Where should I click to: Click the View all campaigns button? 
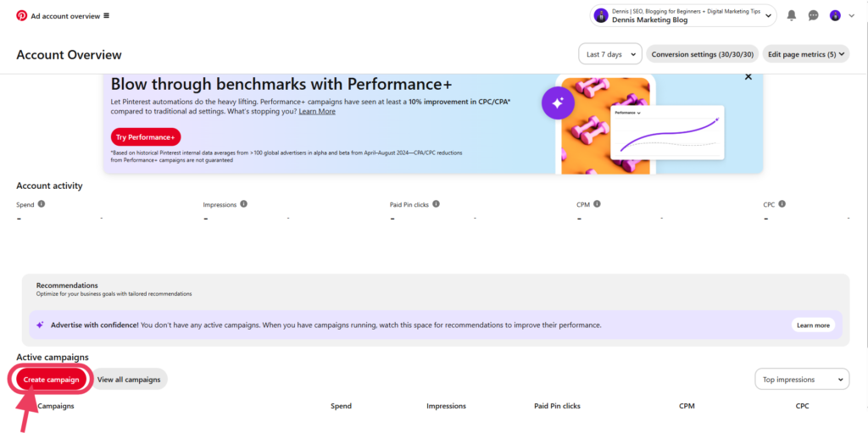129,380
